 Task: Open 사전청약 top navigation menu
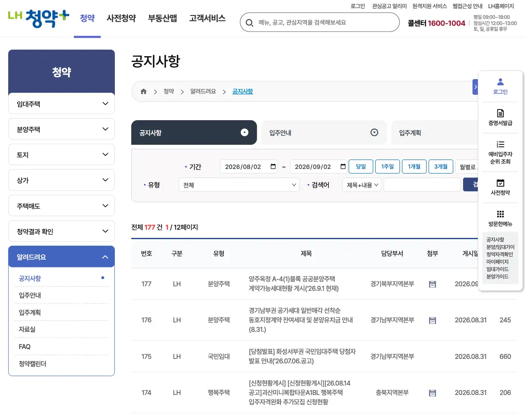point(121,18)
